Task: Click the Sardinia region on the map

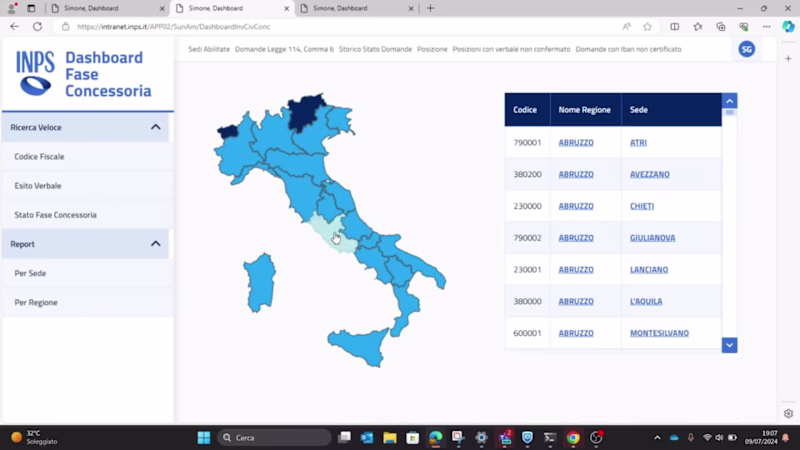Action: [260, 282]
